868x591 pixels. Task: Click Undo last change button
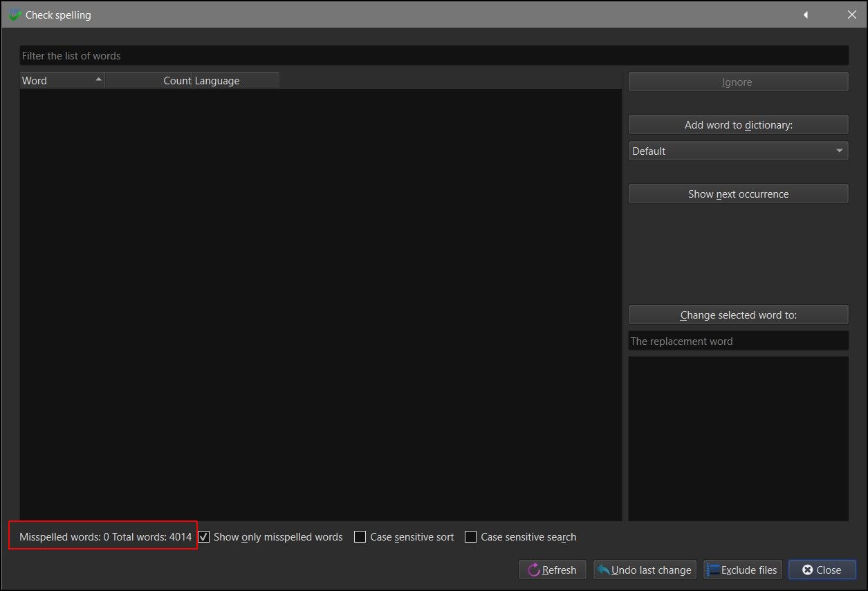click(x=645, y=570)
